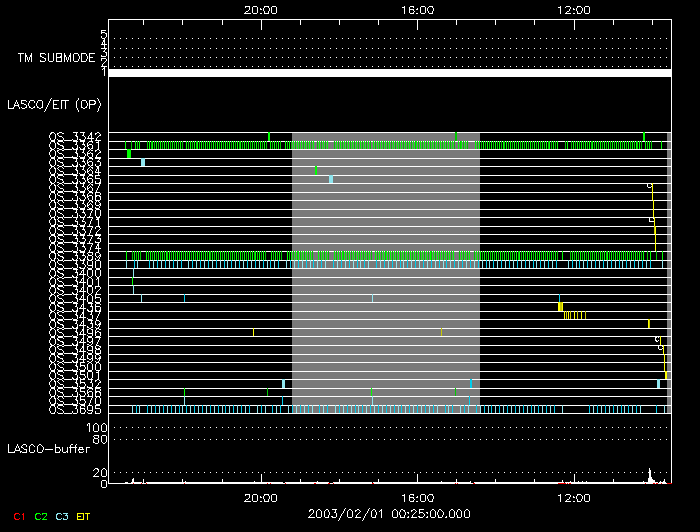The image size is (700, 532).
Task: Select the EIT legend entry
Action: (84, 515)
